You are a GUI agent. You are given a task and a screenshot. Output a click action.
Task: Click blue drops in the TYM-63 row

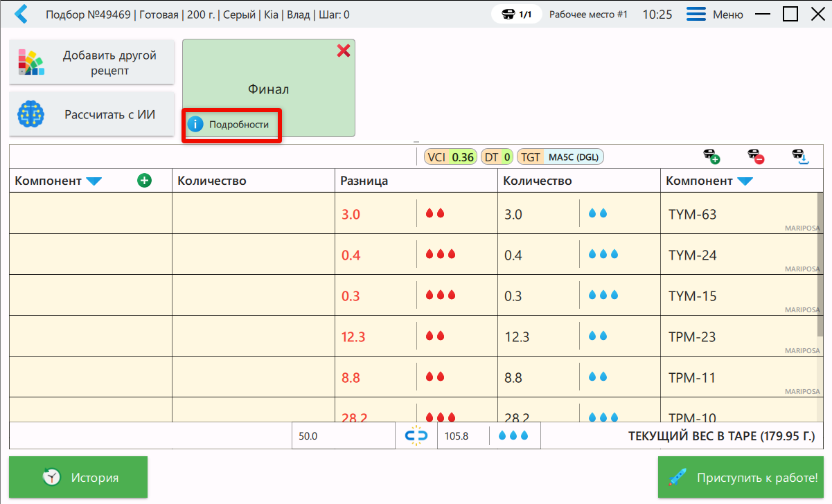pos(598,214)
